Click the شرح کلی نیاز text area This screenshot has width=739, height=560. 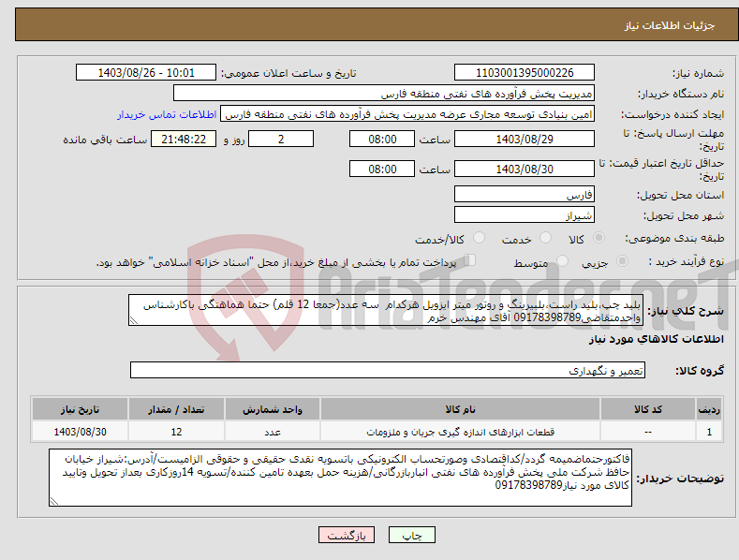[386, 310]
